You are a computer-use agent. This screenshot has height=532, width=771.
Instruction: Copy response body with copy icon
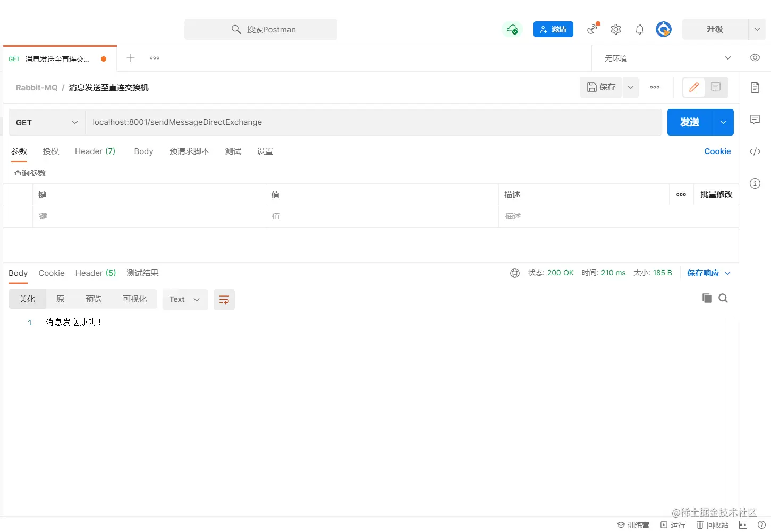[707, 298]
